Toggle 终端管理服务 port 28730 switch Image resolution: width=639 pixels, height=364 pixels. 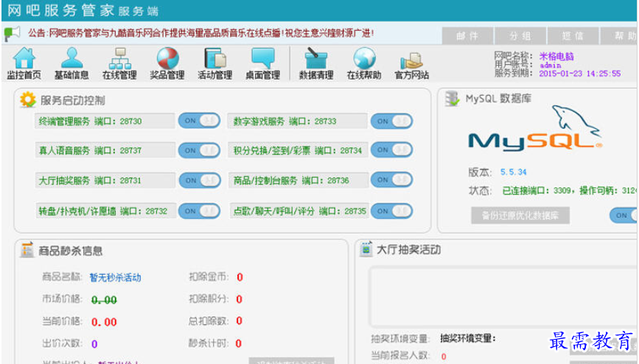(199, 121)
